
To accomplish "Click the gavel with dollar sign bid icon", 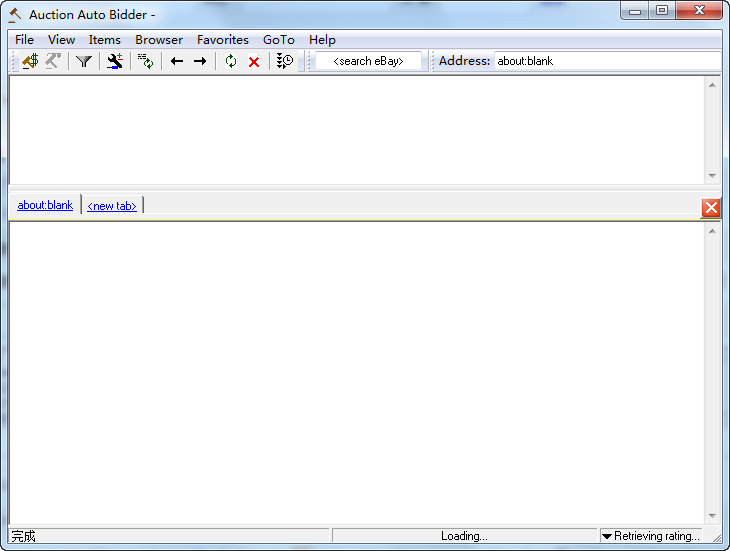I will 30,61.
